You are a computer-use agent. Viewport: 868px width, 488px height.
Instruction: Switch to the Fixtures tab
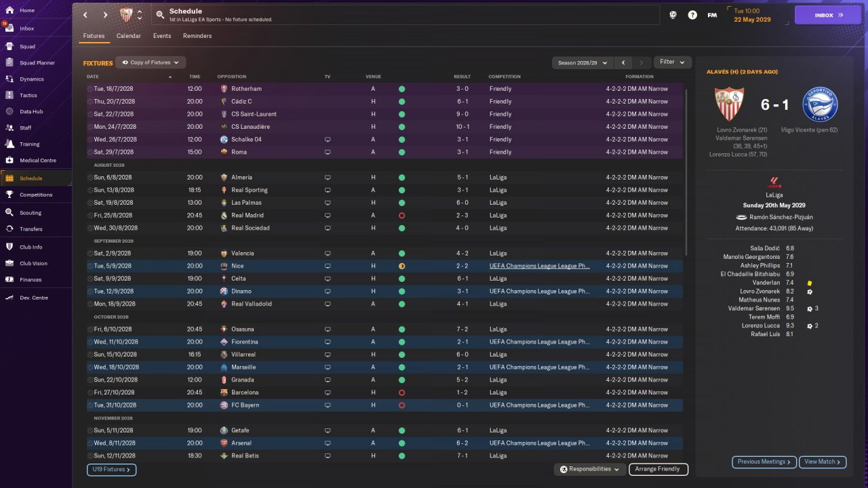point(94,36)
